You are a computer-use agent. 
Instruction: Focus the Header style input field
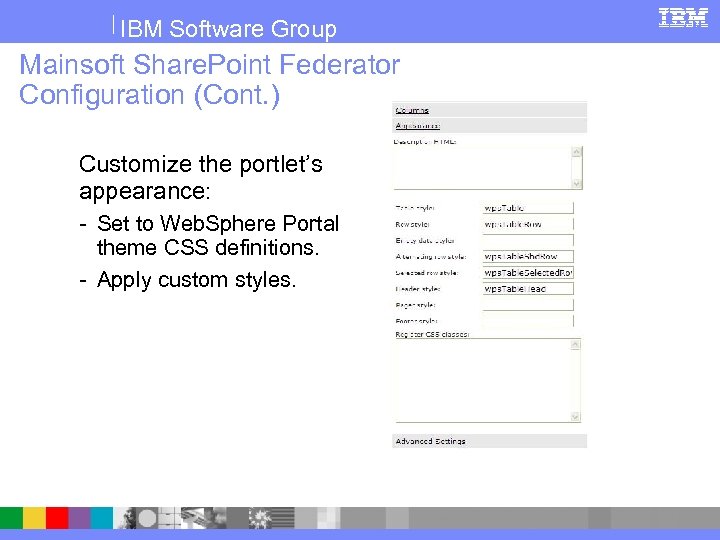click(x=528, y=288)
